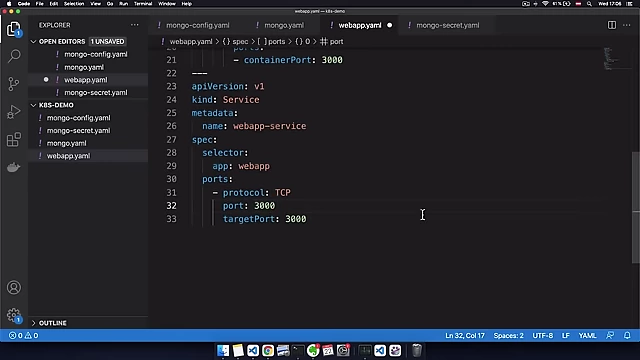Click the 1 UNSAVED badge
This screenshot has height=360, width=640.
click(107, 42)
